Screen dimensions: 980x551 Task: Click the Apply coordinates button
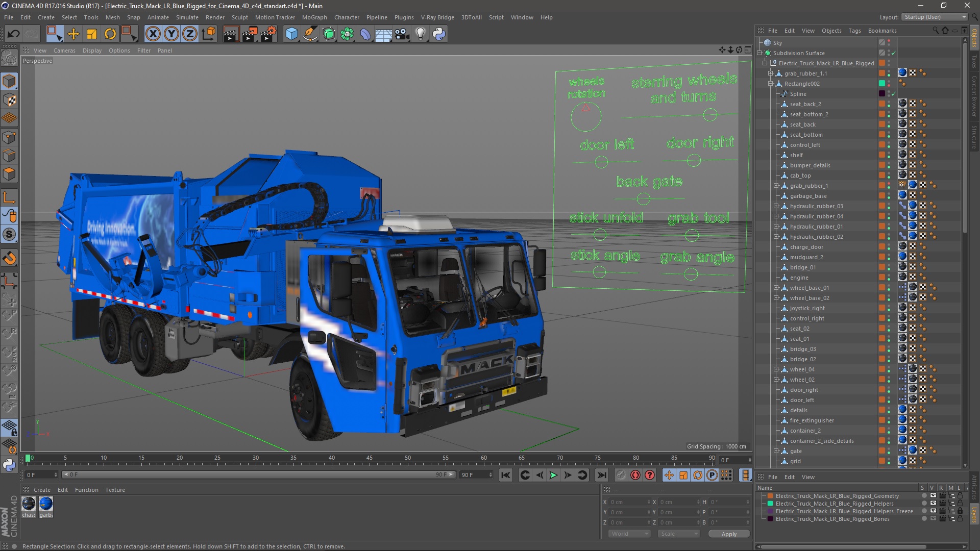click(x=729, y=534)
